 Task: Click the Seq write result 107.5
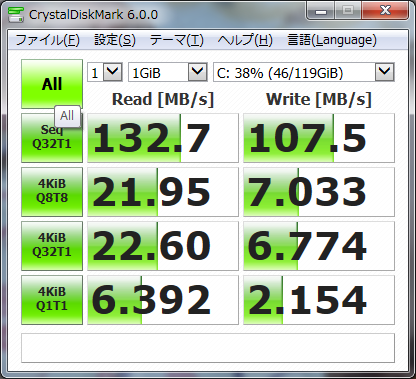319,138
